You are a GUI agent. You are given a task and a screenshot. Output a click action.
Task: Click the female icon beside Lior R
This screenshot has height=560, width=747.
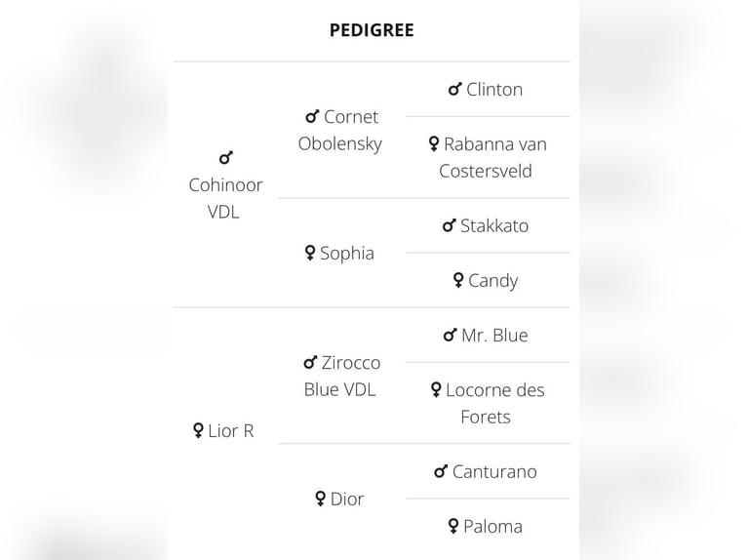coord(198,430)
